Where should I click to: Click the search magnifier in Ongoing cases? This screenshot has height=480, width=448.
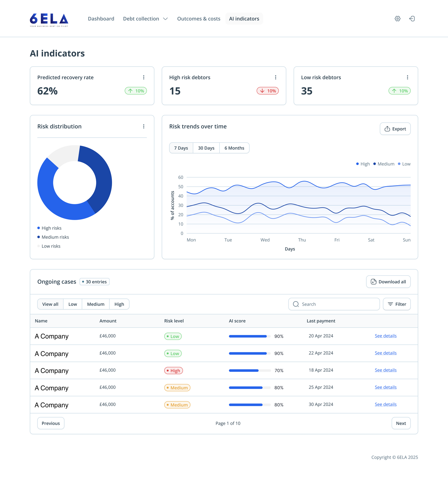[x=296, y=304]
